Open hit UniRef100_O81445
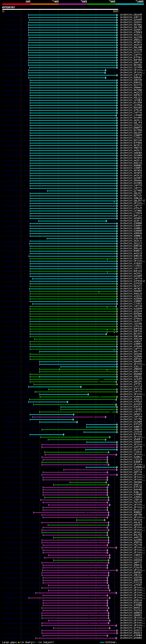Screen dimensions: 146x644 [131, 15]
